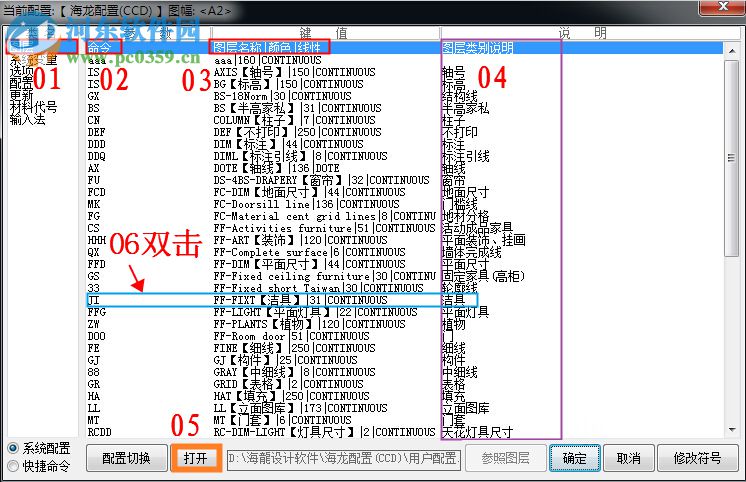
Task: Click the greyed 参照图层 button
Action: [505, 458]
